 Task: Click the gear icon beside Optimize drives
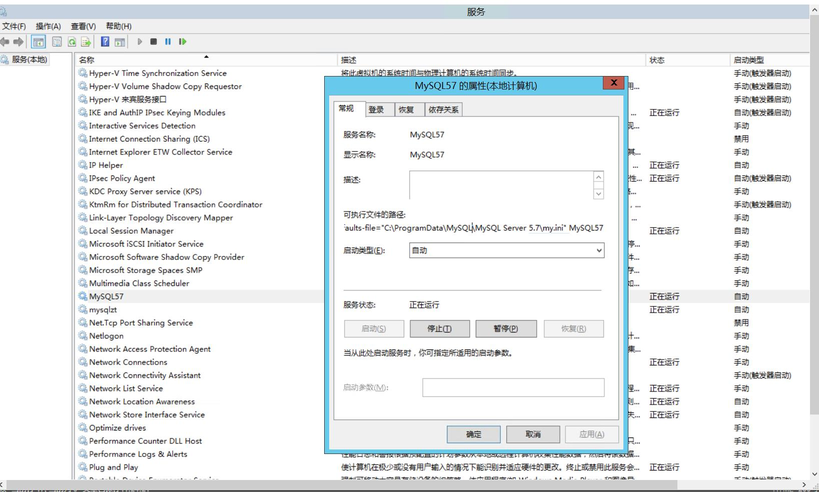click(x=83, y=427)
